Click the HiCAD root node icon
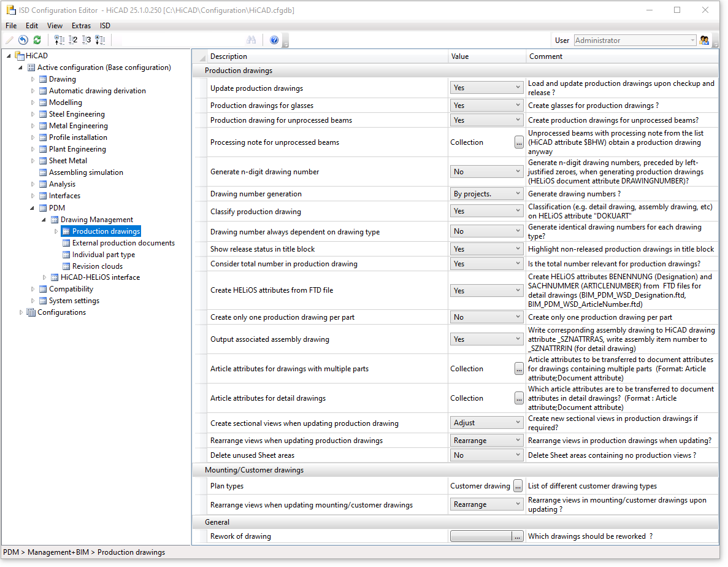This screenshot has width=728, height=567. coord(20,56)
